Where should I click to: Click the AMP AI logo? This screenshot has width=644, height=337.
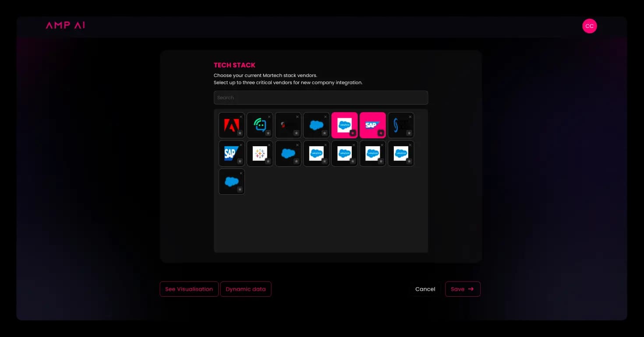click(x=65, y=25)
